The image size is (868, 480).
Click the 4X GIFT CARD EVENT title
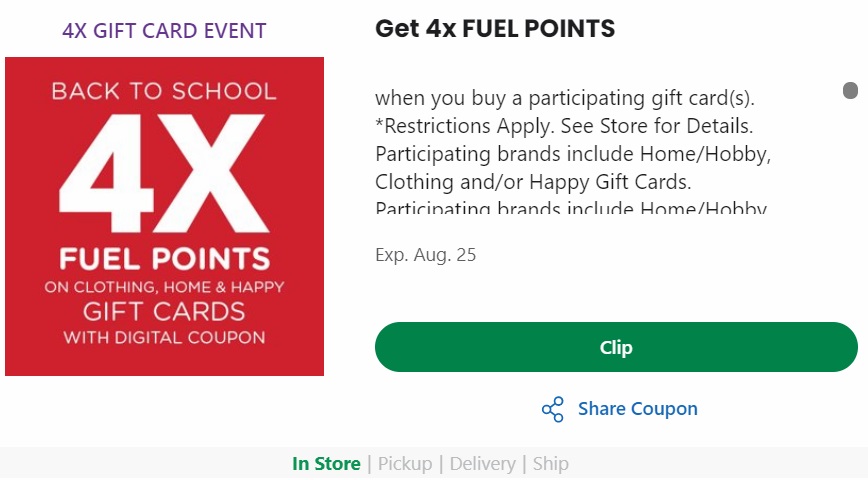click(x=164, y=31)
